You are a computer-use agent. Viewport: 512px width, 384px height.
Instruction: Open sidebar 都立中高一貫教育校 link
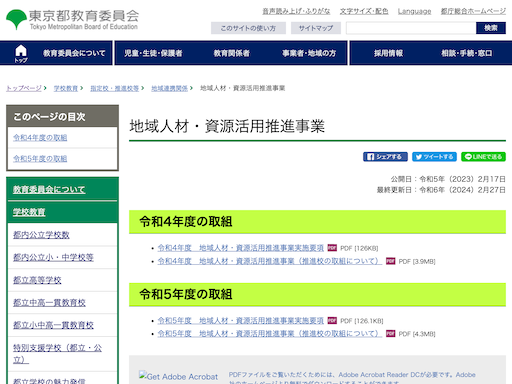pos(49,303)
